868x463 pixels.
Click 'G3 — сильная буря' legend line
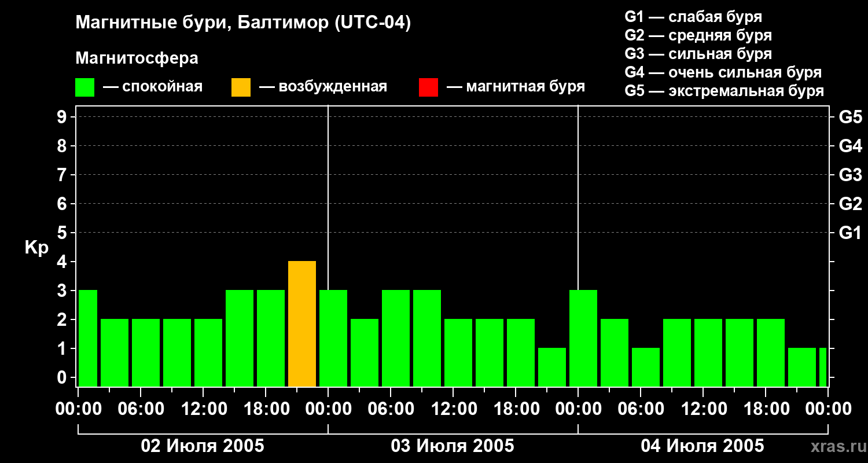698,54
